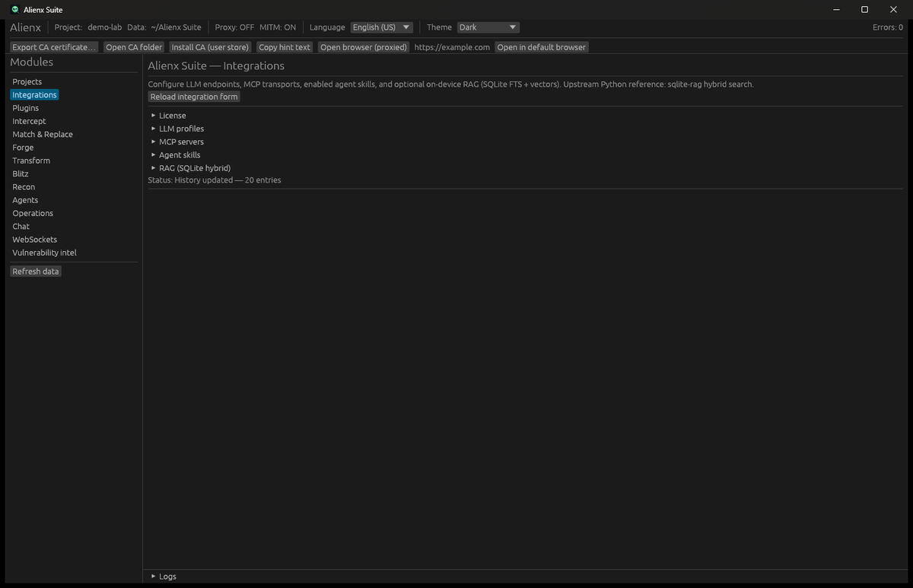Viewport: 913px width, 588px height.
Task: Click the Errors: 0 indicator
Action: 888,27
